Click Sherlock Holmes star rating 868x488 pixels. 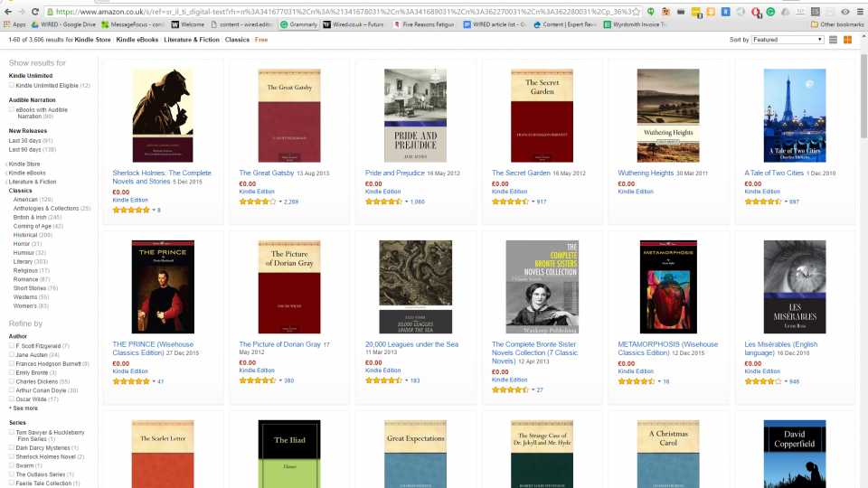(x=131, y=211)
